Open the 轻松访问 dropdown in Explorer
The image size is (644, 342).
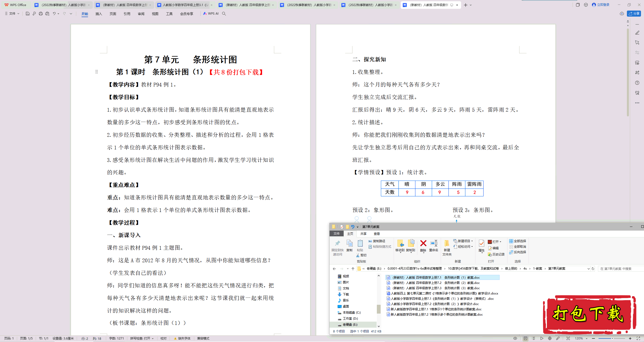tap(463, 247)
